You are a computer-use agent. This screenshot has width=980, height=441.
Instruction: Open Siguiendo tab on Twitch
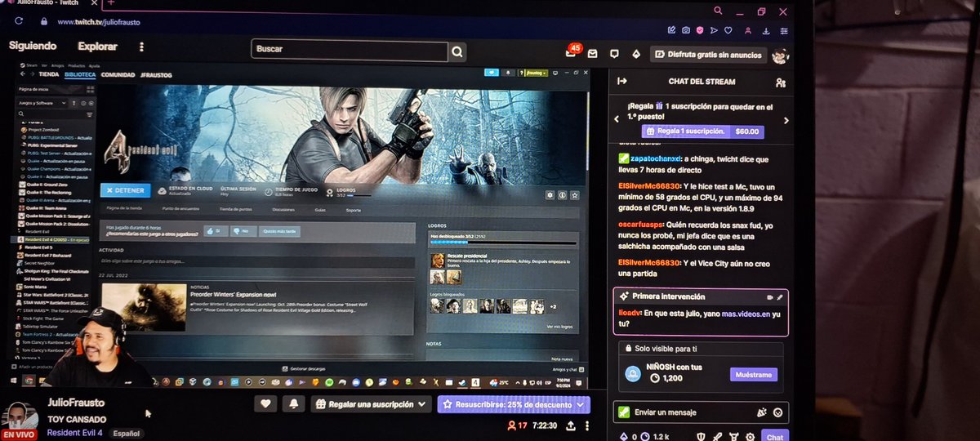pyautogui.click(x=33, y=47)
